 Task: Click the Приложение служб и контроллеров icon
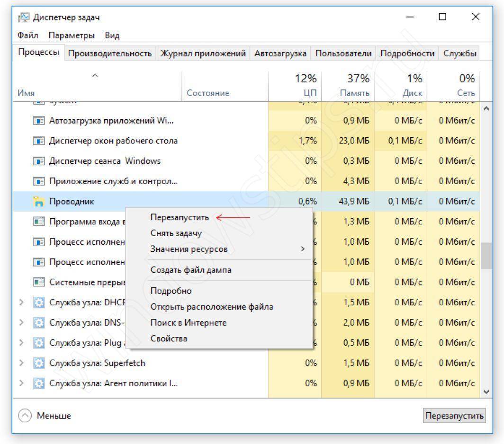pyautogui.click(x=39, y=181)
